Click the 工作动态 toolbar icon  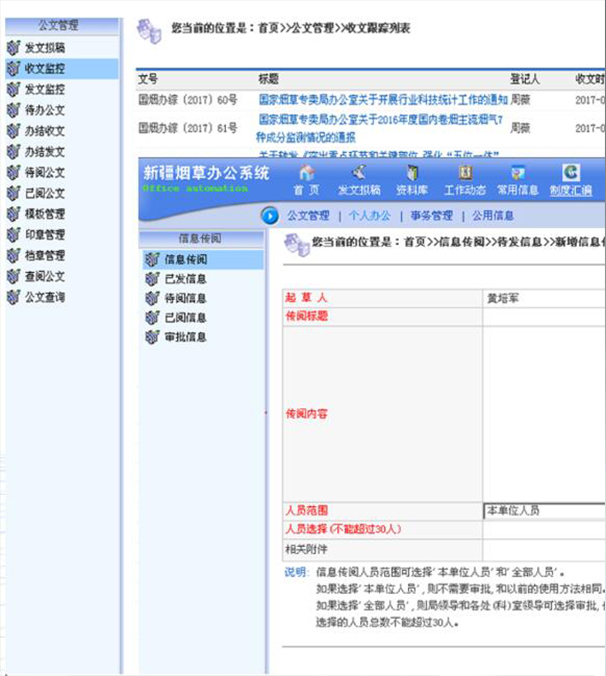(465, 172)
